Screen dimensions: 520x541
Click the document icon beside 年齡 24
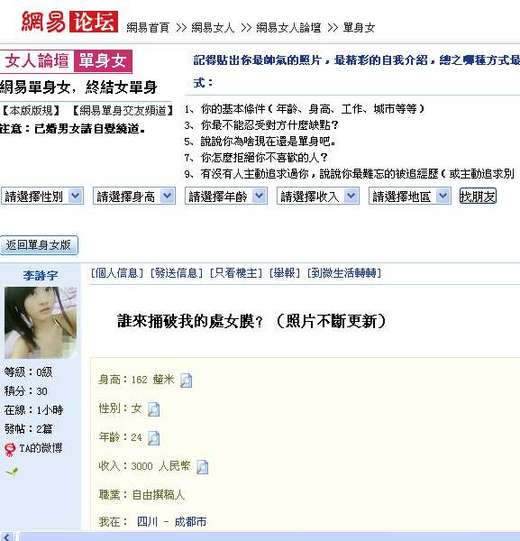tap(154, 438)
